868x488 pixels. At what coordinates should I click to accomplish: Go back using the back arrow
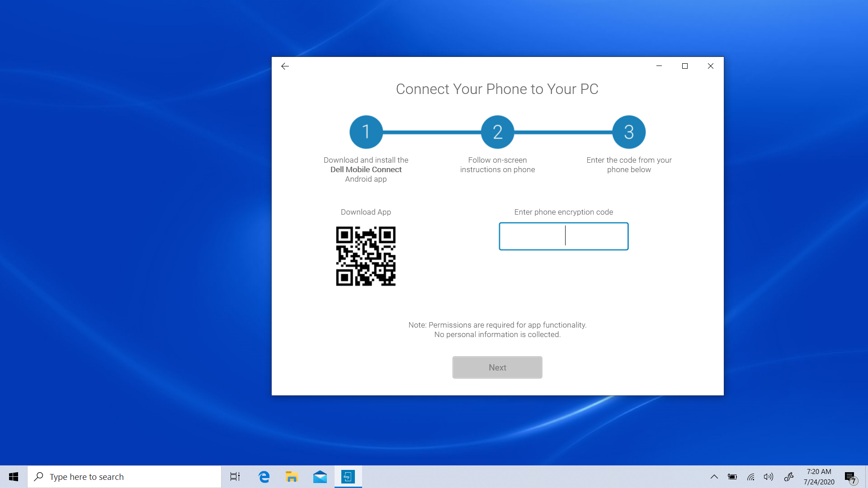285,66
